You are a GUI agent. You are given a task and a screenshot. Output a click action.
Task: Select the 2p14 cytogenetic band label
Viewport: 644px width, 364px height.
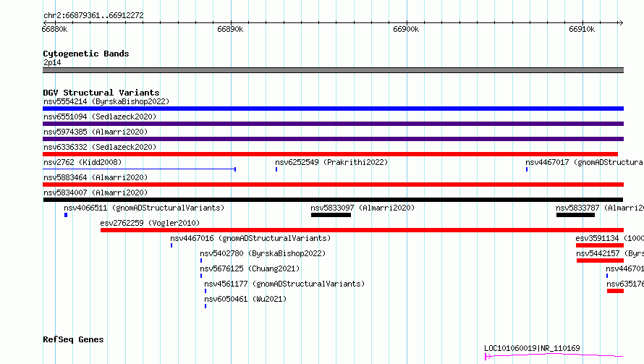tap(52, 62)
